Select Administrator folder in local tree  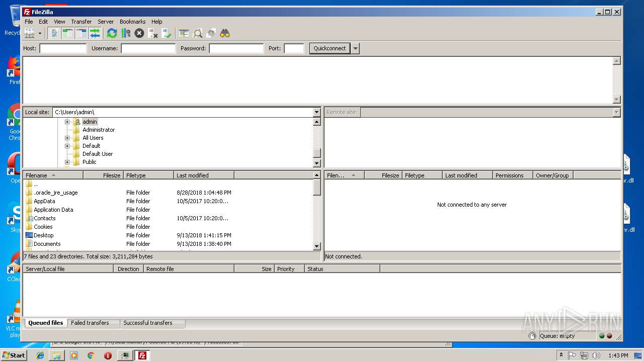tap(99, 130)
